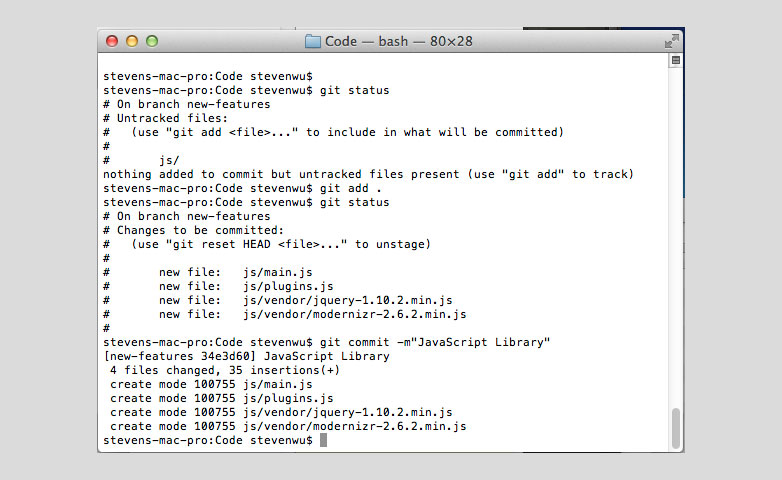Click the "git add ." command line

click(x=242, y=188)
